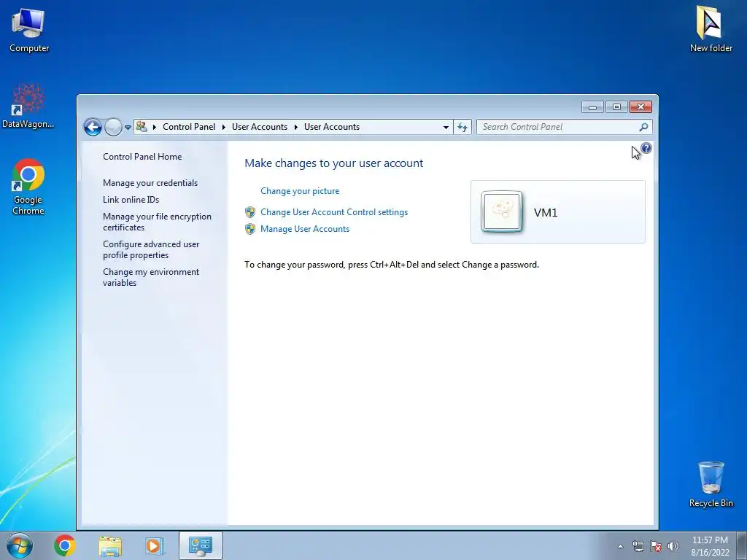
Task: Open Change my environment variables
Action: [x=151, y=277]
